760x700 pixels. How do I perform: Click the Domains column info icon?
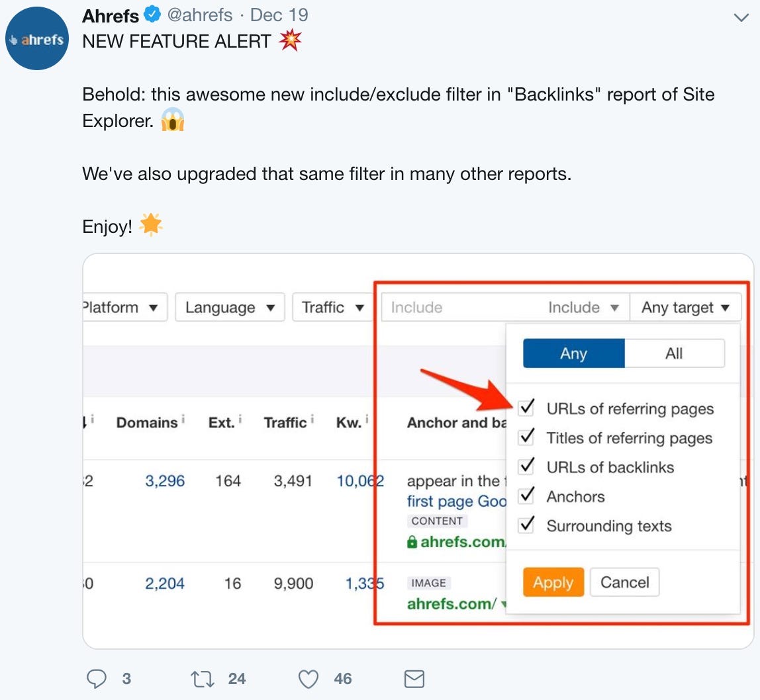point(183,418)
